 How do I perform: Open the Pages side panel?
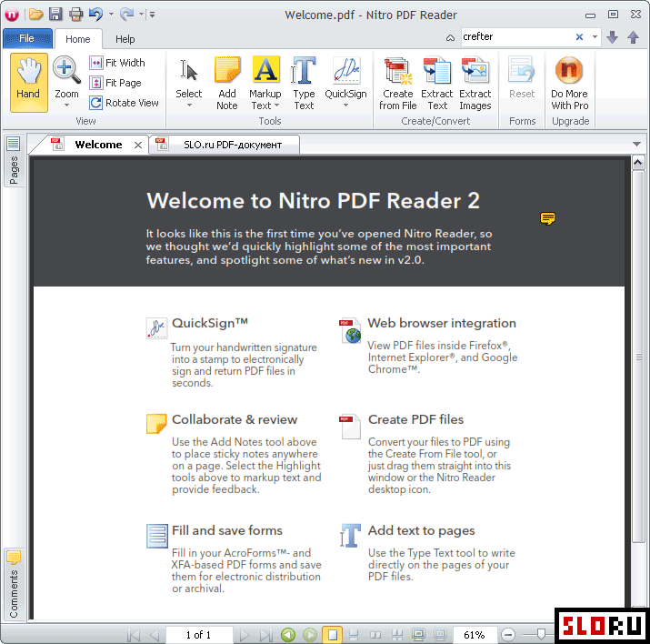(14, 160)
